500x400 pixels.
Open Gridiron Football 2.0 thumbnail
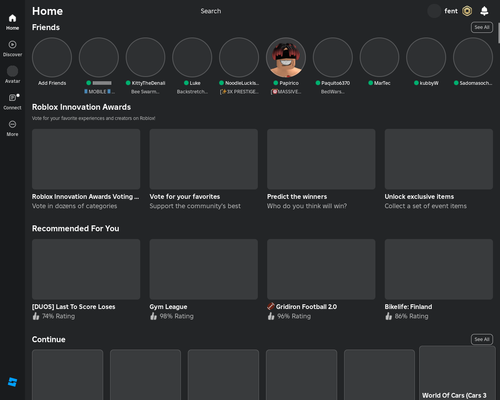point(321,269)
